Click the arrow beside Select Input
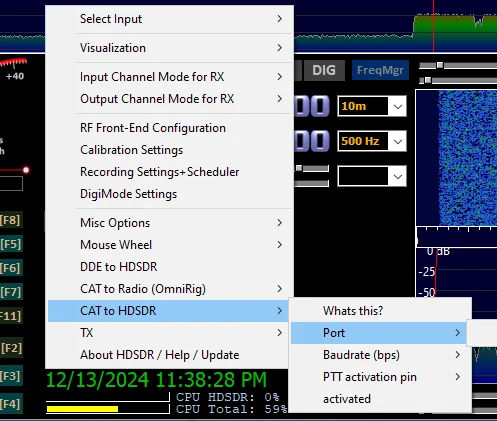This screenshot has height=421, width=497. 280,19
